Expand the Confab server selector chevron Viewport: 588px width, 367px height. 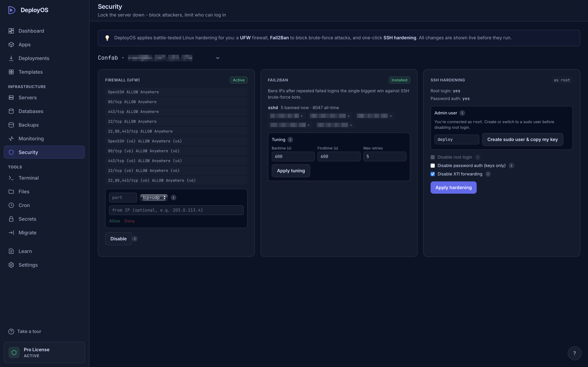click(x=218, y=58)
